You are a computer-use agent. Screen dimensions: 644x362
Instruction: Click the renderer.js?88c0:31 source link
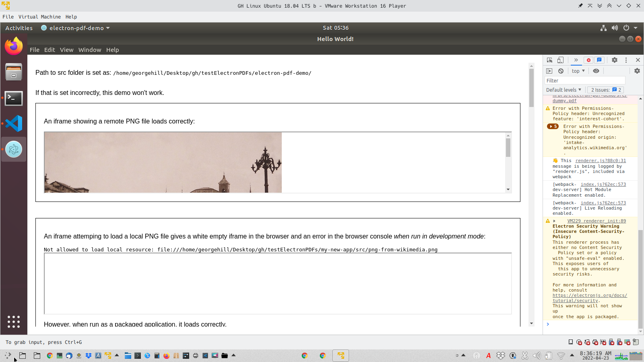tap(601, 160)
